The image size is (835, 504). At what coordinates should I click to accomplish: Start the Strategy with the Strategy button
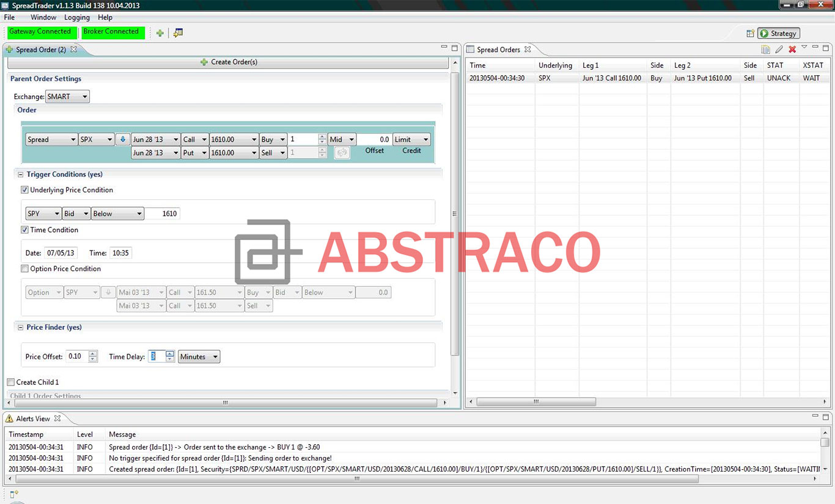[x=778, y=33]
